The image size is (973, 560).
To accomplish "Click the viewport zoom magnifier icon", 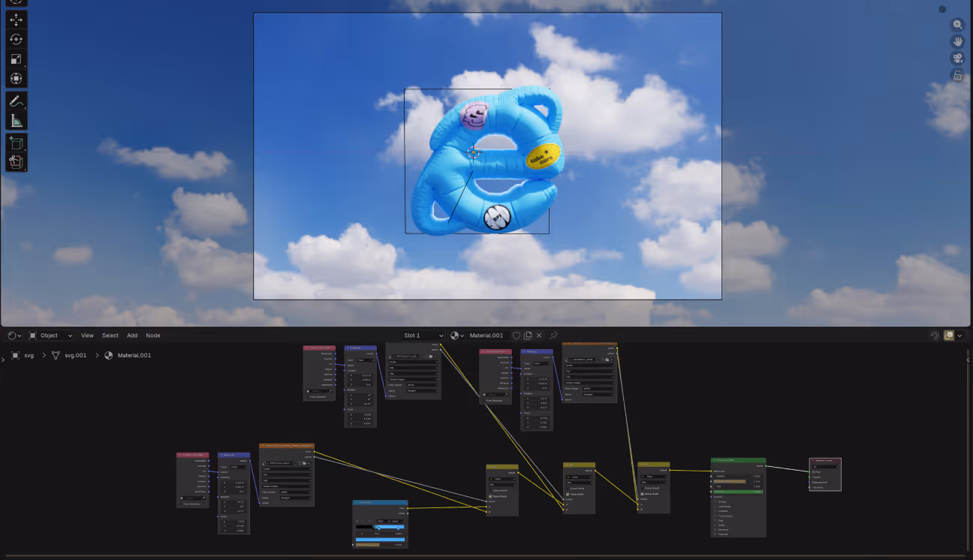I will pos(958,25).
